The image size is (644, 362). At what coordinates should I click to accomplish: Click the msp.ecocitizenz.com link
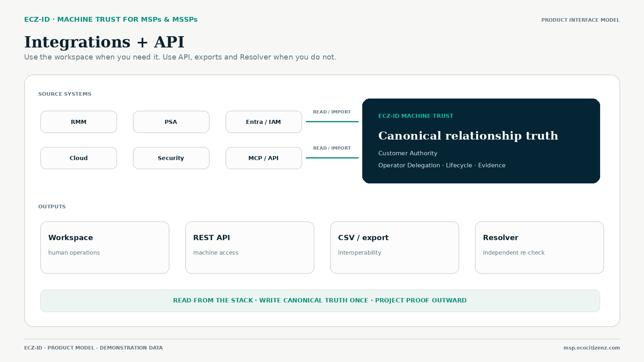(x=592, y=348)
